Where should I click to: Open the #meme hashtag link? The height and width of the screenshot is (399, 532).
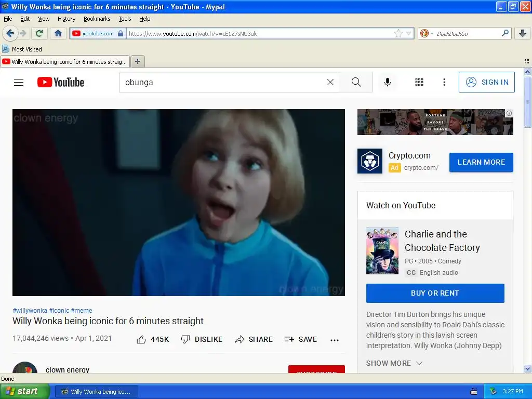point(82,311)
